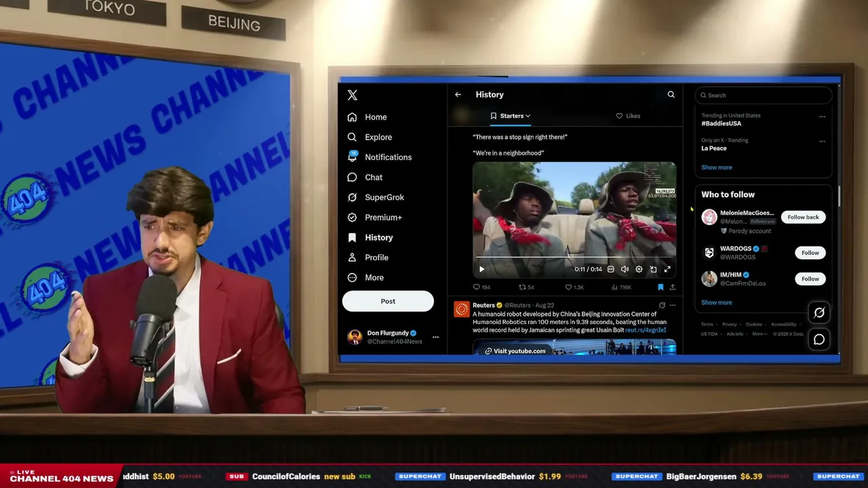Open the Privacy footer link

pos(730,325)
